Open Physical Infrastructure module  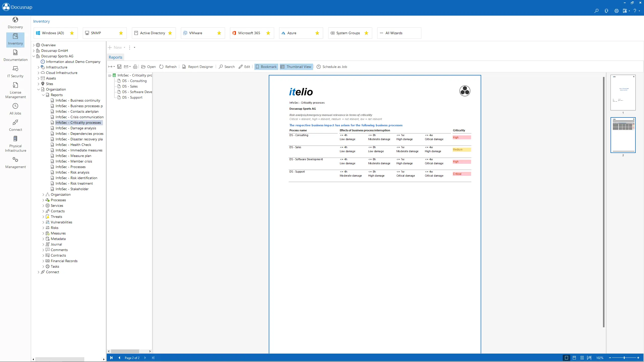[15, 144]
